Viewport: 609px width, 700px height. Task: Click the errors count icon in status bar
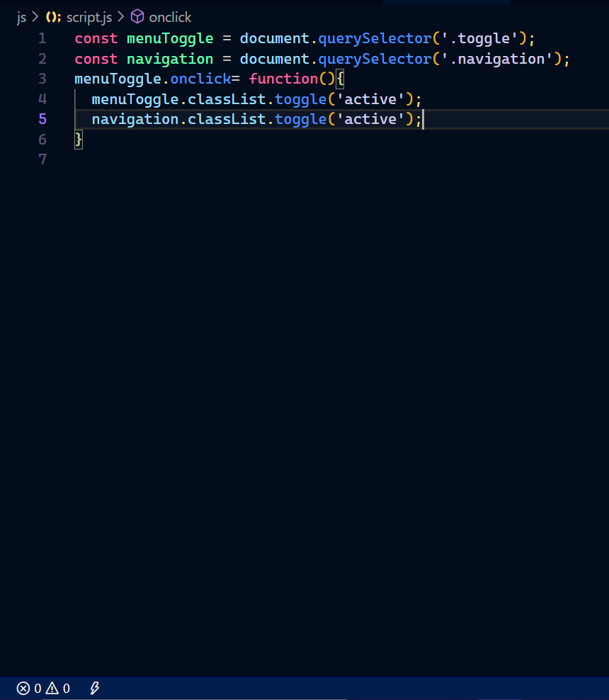pyautogui.click(x=23, y=688)
